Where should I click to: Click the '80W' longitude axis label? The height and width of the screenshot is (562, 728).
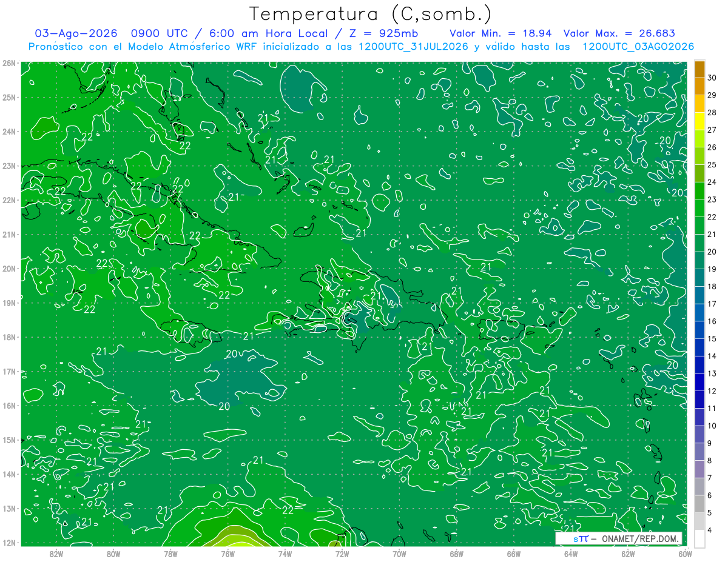pos(113,554)
